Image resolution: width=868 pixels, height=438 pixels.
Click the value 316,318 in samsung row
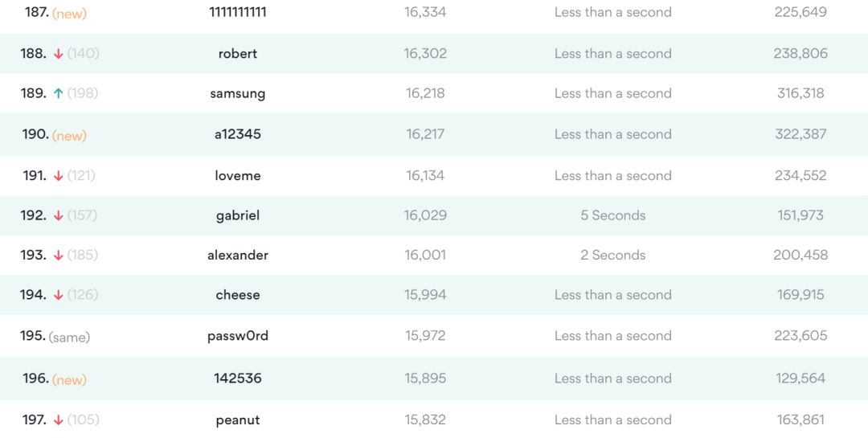point(800,93)
